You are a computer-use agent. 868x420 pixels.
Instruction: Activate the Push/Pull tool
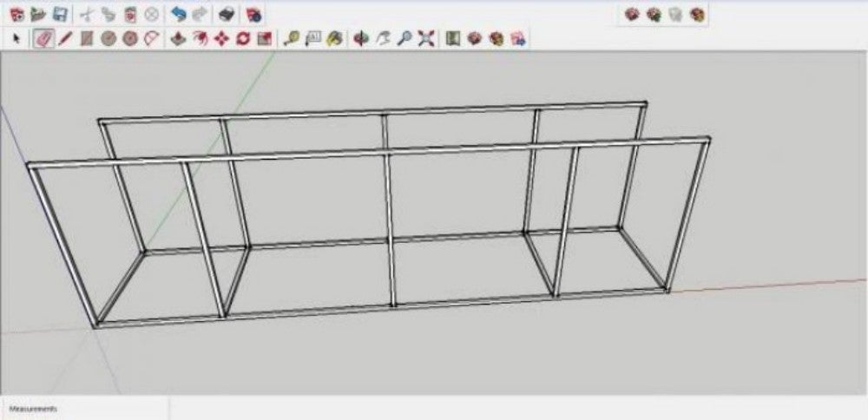178,39
